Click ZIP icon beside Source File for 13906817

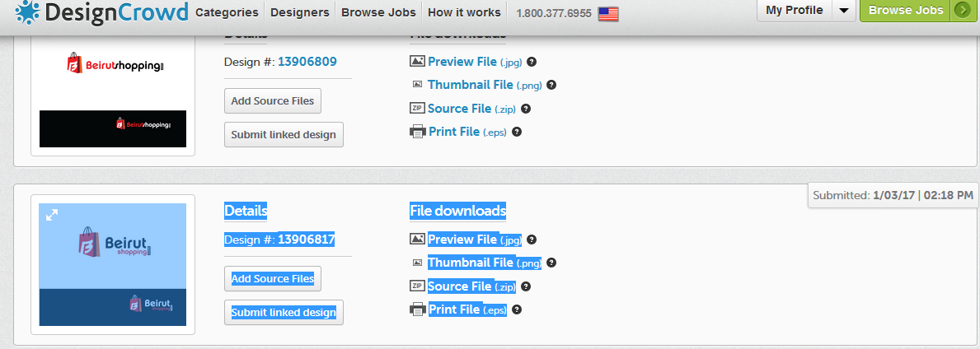click(418, 286)
